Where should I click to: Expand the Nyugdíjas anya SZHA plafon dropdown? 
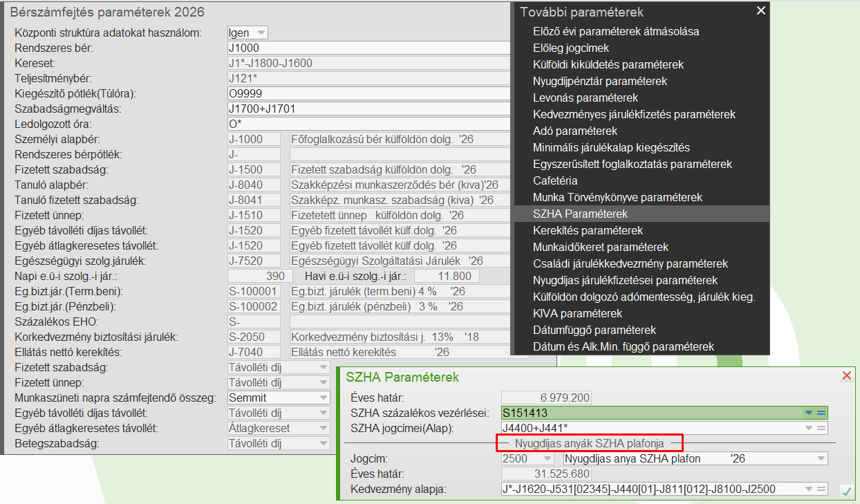pos(821,459)
